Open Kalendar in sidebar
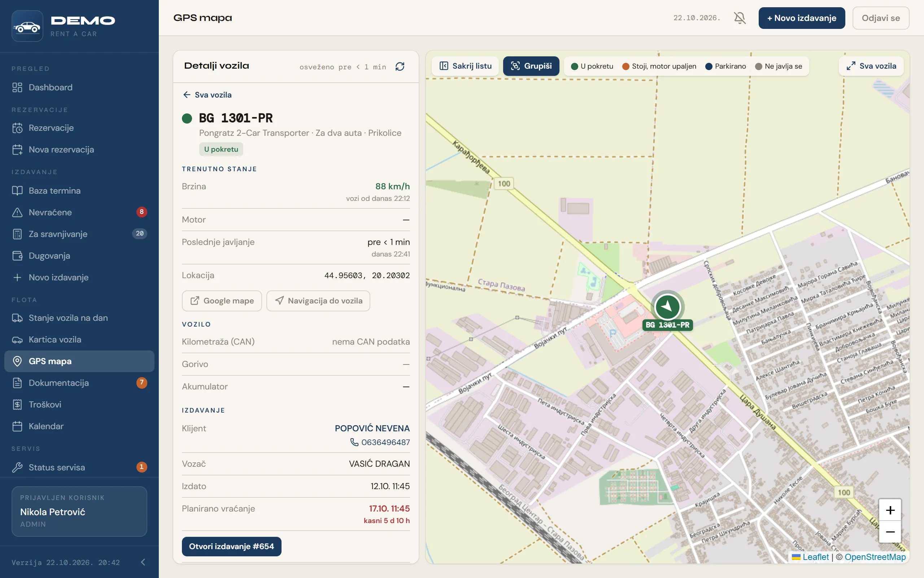This screenshot has height=578, width=924. coord(79,426)
